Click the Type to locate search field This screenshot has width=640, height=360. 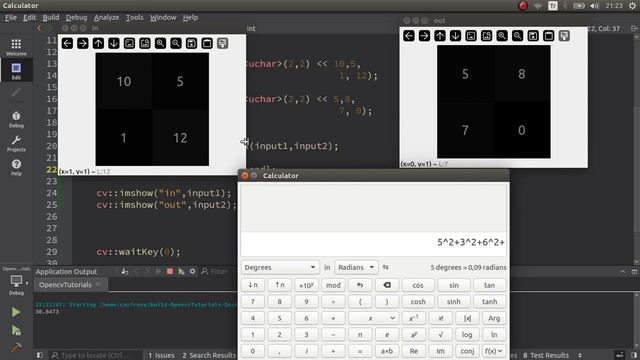(94, 355)
